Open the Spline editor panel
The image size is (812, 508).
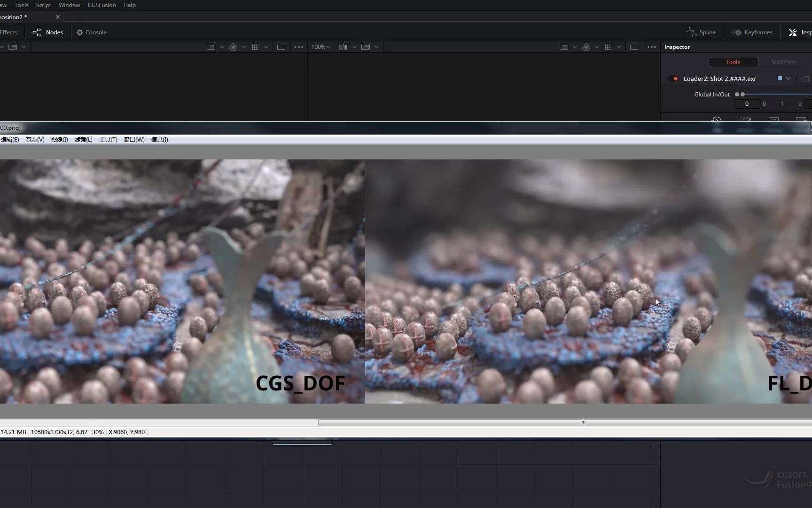pyautogui.click(x=701, y=32)
